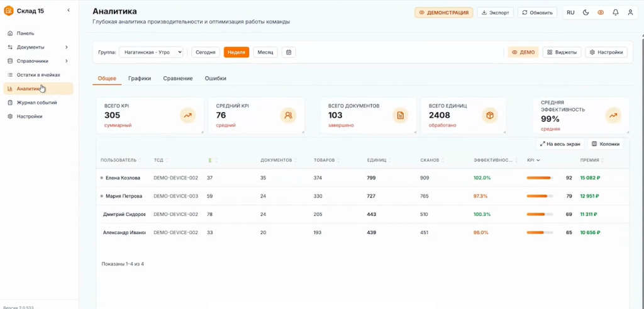Click the calendar date picker icon
This screenshot has width=644, height=309.
coord(289,52)
